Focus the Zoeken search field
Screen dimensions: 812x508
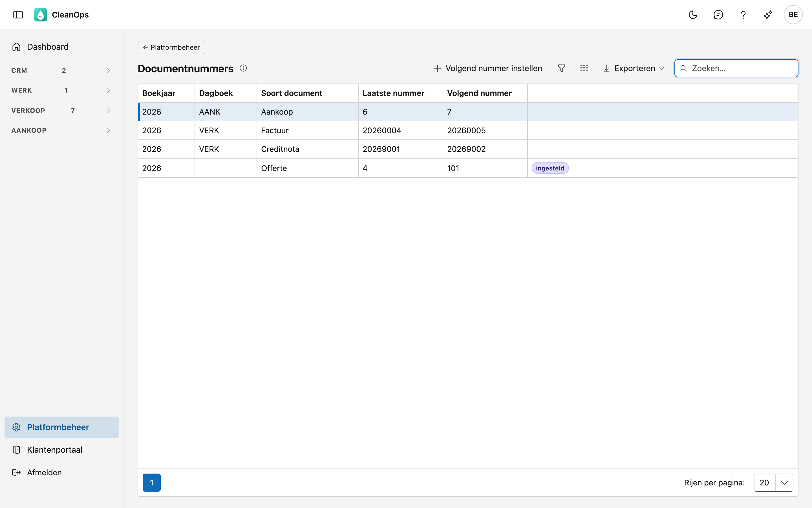[x=736, y=68]
